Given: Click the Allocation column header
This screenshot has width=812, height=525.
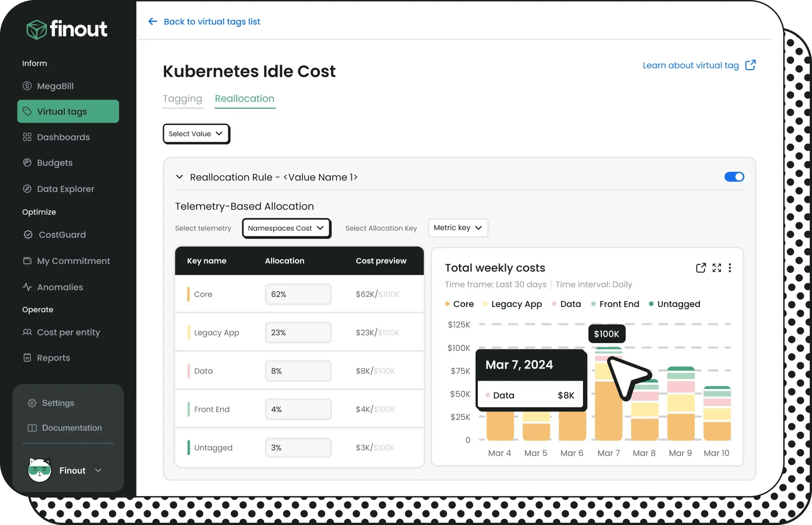Looking at the screenshot, I should pyautogui.click(x=285, y=261).
